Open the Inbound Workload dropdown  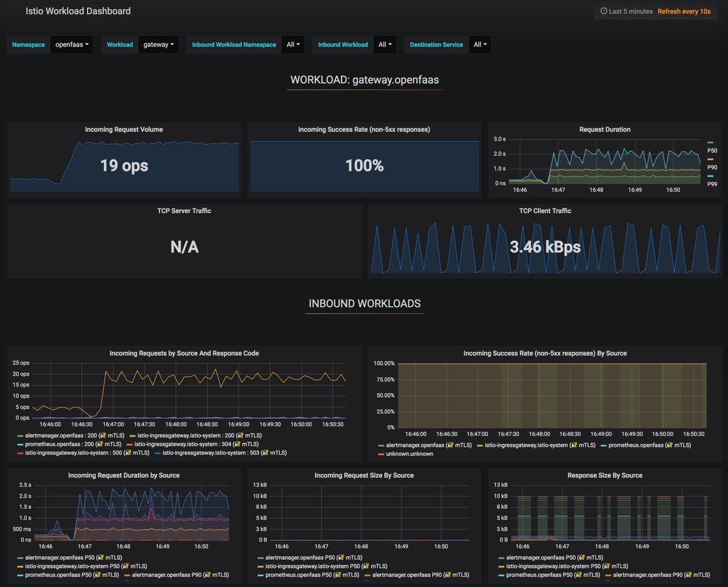[385, 44]
